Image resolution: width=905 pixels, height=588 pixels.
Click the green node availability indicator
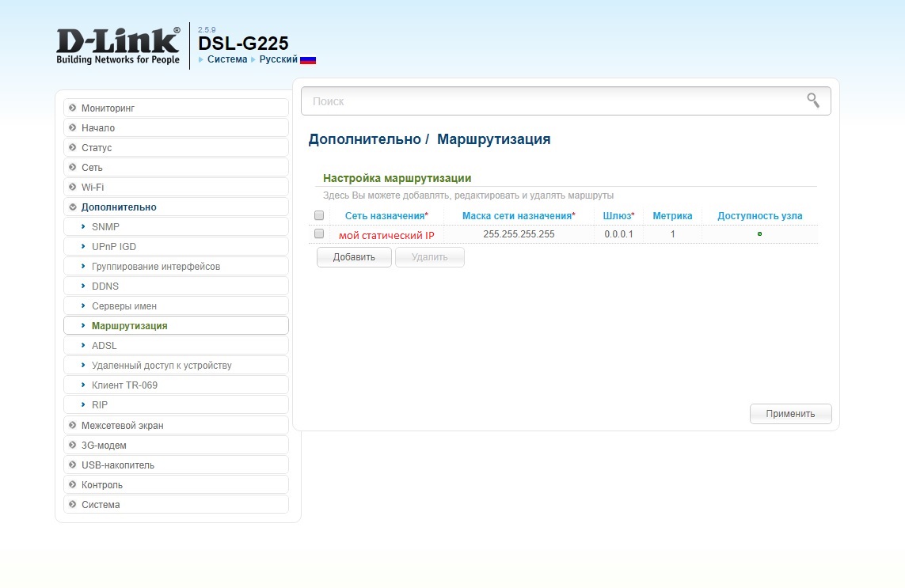click(x=759, y=234)
